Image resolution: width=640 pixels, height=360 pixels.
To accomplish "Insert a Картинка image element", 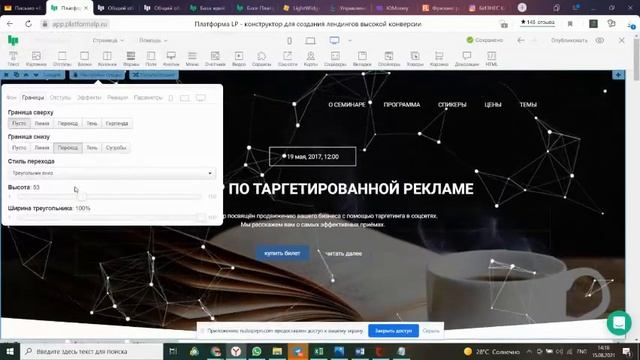I will pos(36,59).
